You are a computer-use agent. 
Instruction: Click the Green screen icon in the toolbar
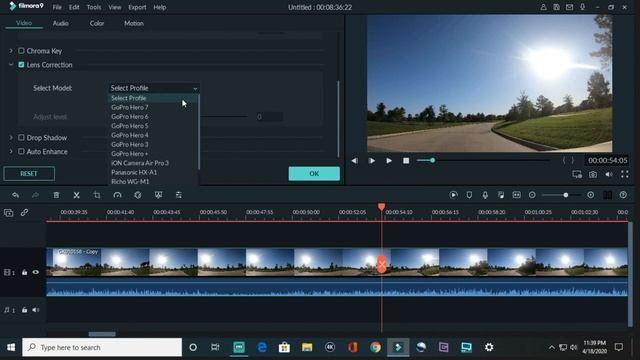pos(158,195)
